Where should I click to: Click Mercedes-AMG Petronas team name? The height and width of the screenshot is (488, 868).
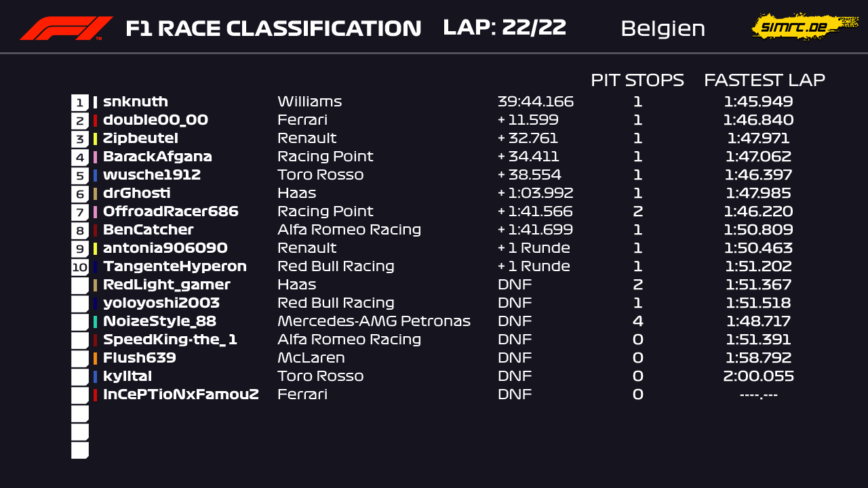tap(374, 321)
